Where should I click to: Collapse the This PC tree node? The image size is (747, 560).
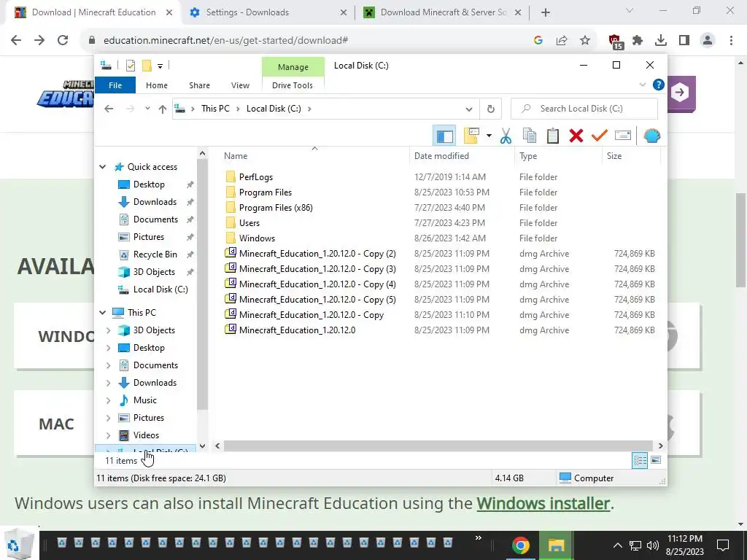(102, 312)
